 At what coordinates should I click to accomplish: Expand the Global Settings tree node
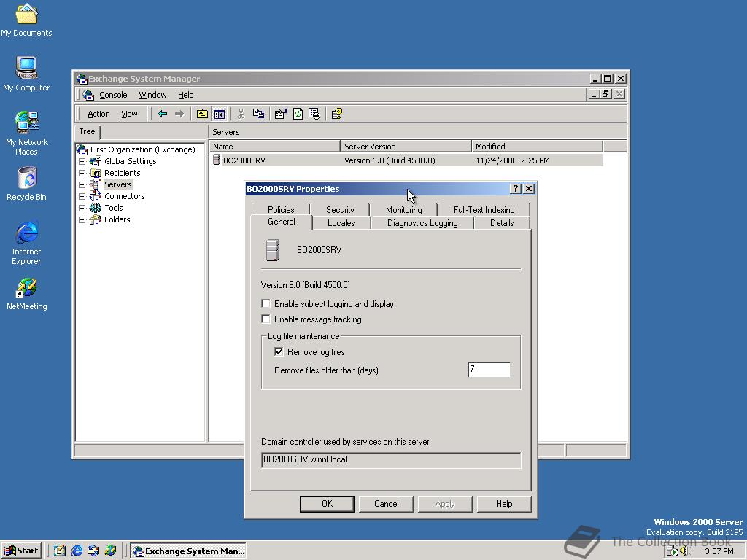[x=82, y=161]
